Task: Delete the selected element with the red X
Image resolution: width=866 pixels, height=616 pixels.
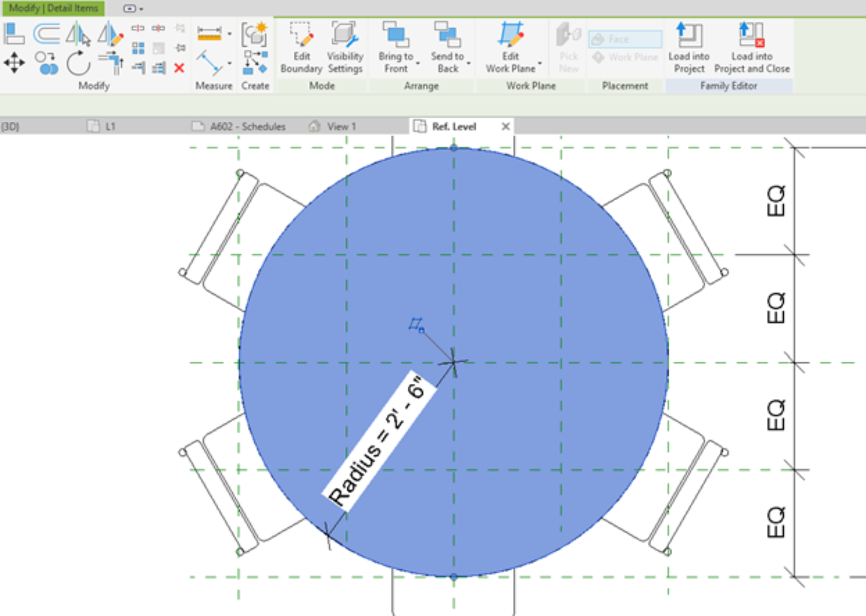Action: 179,69
